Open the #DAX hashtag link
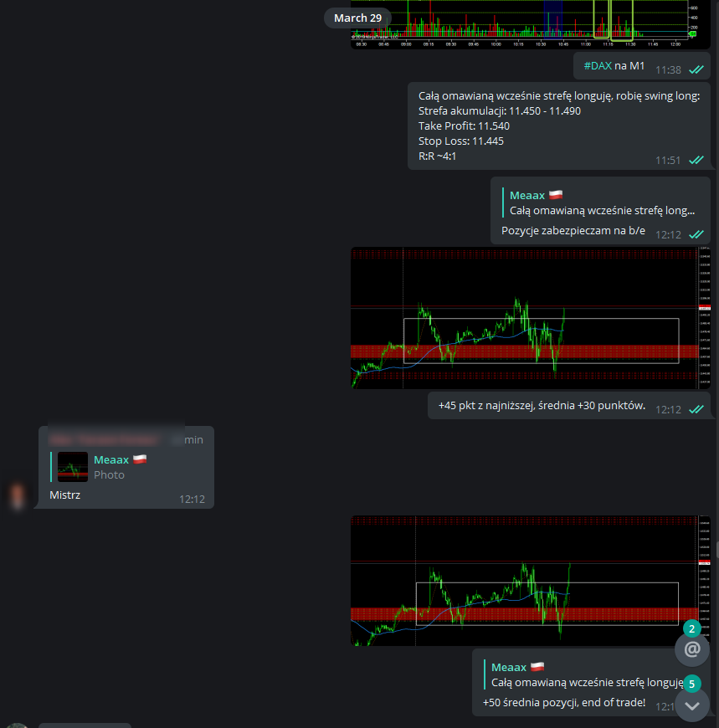This screenshot has height=728, width=719. (598, 65)
